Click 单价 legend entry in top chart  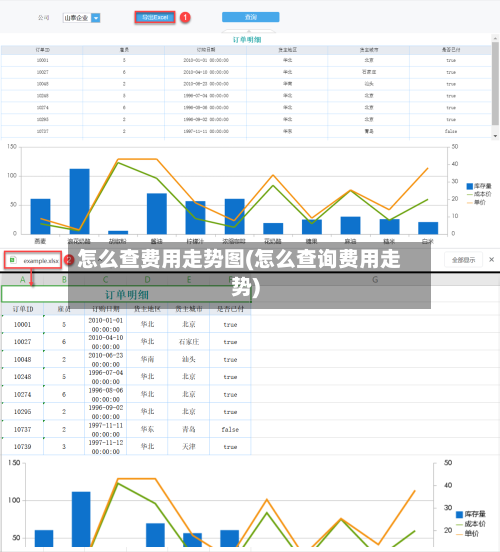click(476, 202)
